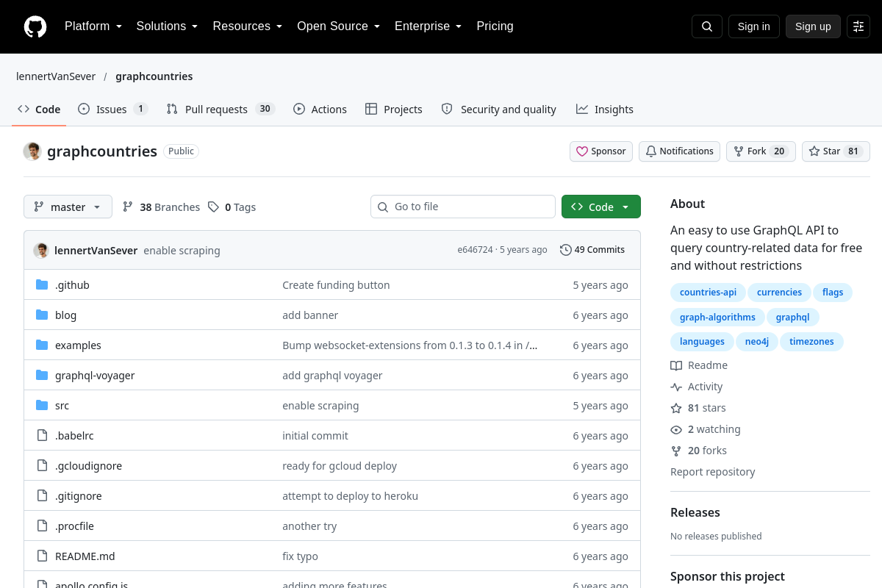
Task: Open Security and quality tab
Action: pos(499,110)
